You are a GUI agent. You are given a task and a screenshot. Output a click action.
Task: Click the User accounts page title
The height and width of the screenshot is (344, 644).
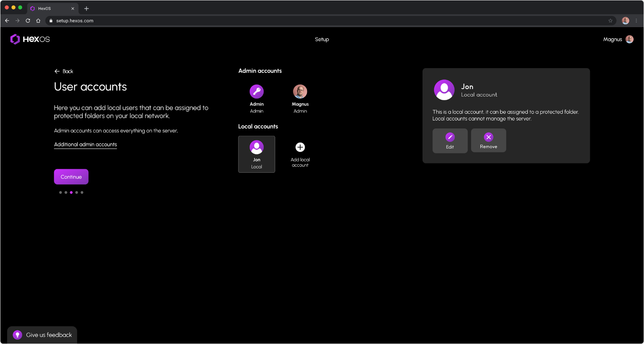tap(90, 87)
